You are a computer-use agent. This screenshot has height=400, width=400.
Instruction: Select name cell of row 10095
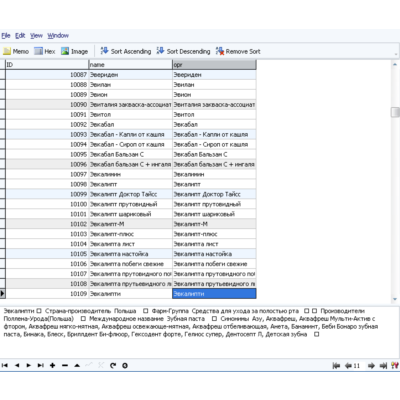click(x=131, y=154)
